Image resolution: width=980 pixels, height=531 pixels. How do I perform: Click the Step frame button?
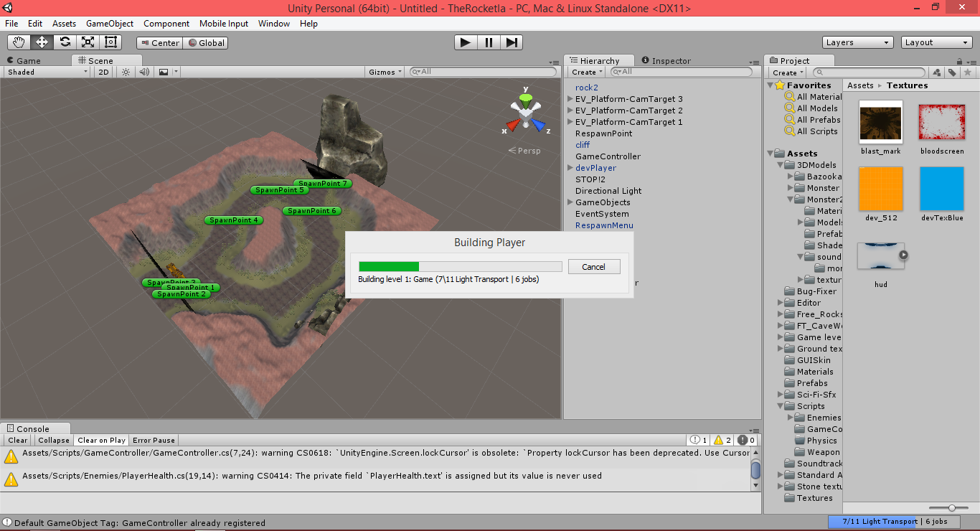coord(511,42)
